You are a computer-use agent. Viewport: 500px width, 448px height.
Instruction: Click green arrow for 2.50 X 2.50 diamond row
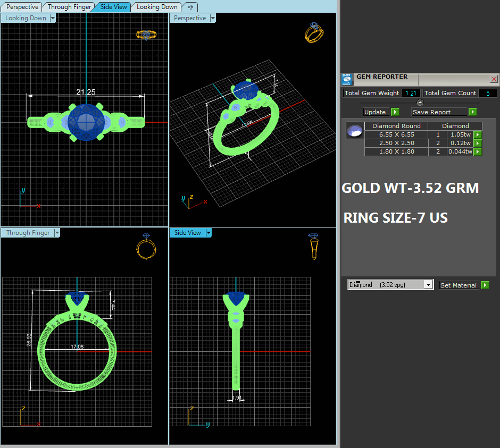[x=477, y=143]
